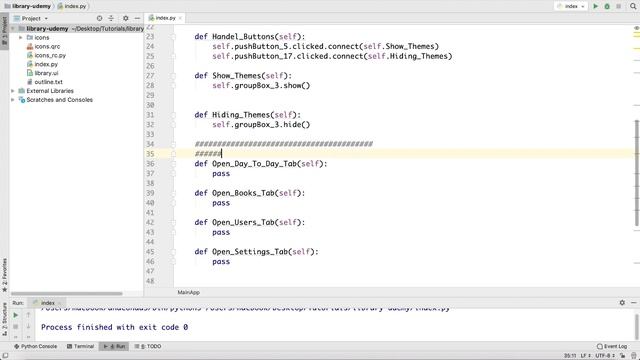Image resolution: width=640 pixels, height=360 pixels.
Task: Open Project panel settings gear
Action: point(126,18)
